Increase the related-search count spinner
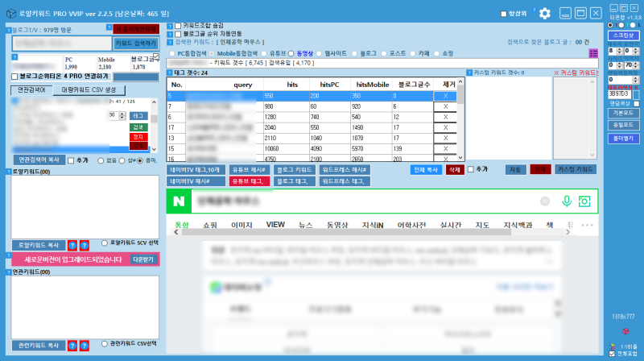Viewport: 644px width, 361px height. pos(122,114)
